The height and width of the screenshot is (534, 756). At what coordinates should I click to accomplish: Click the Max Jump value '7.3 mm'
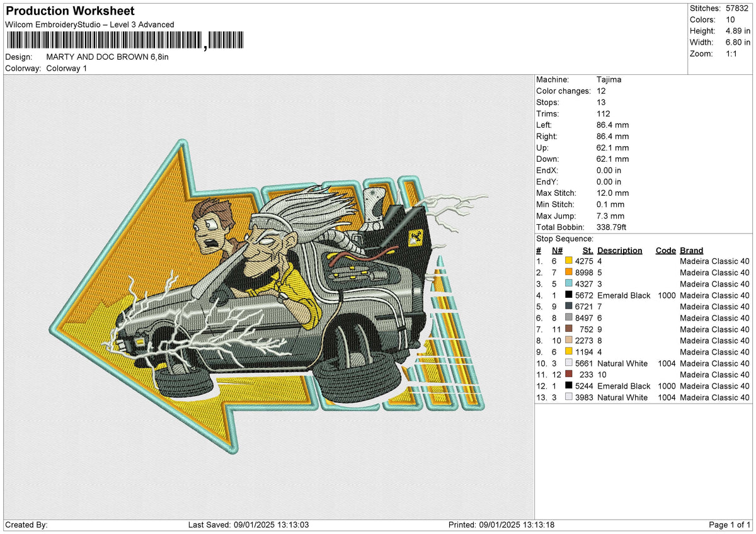click(x=610, y=216)
